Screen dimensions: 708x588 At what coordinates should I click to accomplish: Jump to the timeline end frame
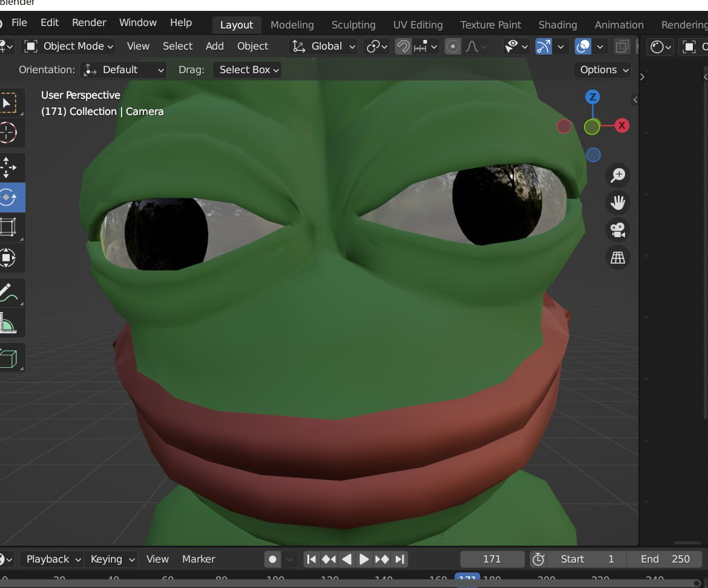399,559
